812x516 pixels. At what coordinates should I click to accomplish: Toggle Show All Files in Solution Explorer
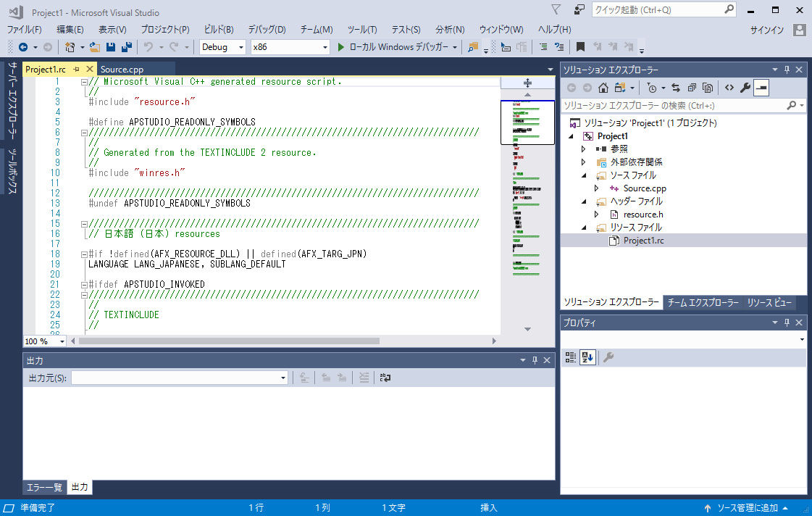[x=708, y=88]
